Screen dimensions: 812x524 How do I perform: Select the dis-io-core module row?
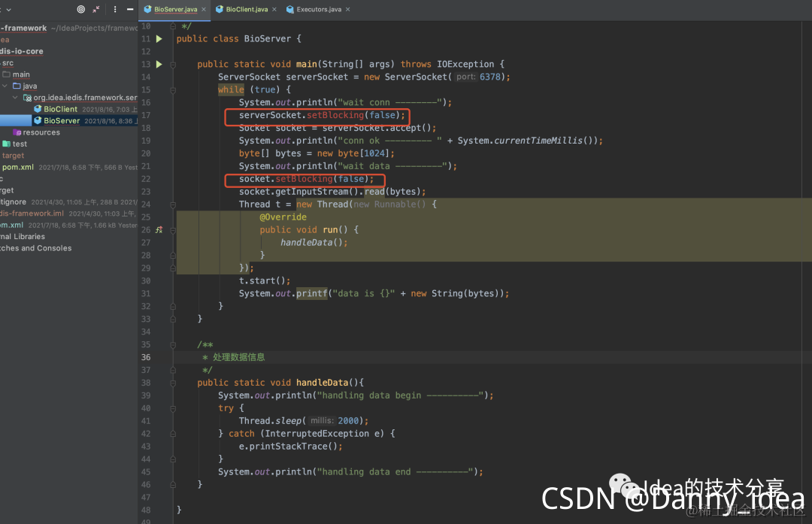(69, 51)
